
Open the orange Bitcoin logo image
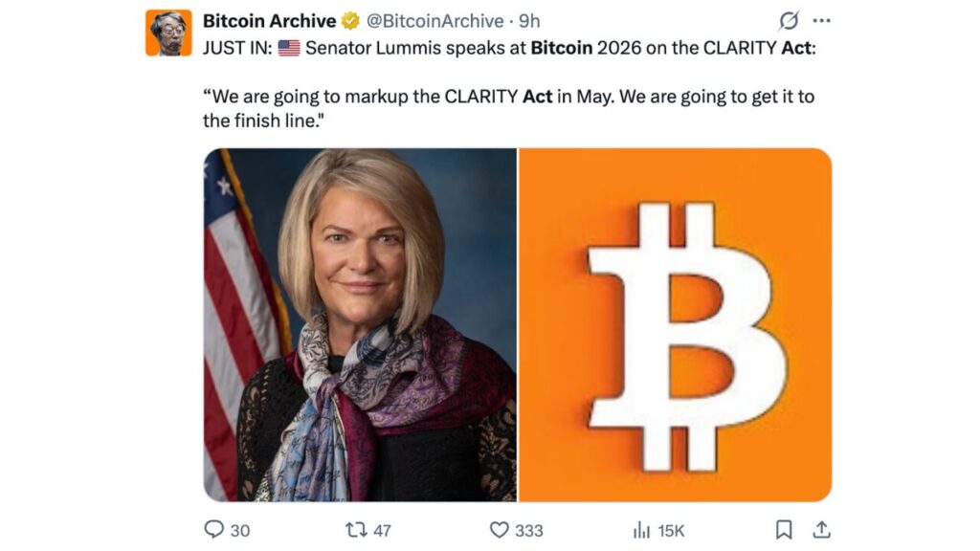[x=675, y=325]
